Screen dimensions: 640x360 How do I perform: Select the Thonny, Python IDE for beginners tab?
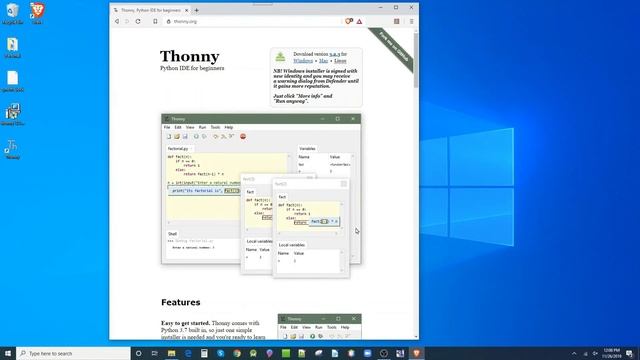(151, 10)
